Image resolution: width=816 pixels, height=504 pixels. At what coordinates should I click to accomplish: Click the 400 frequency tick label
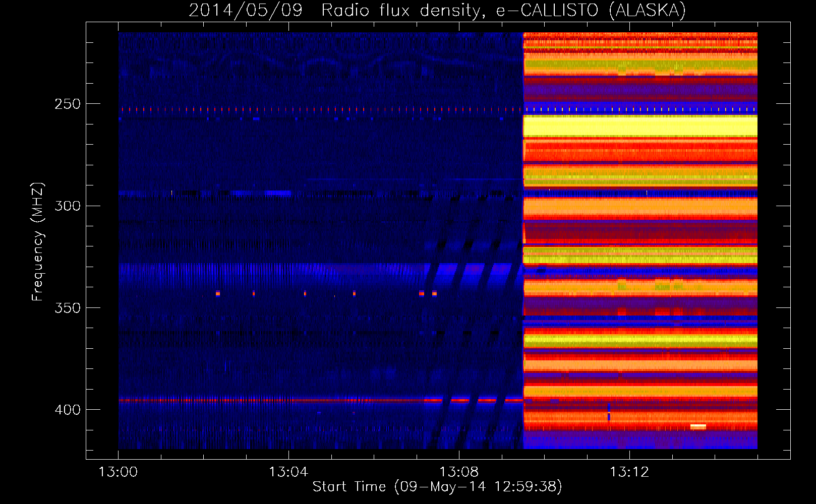coord(68,409)
